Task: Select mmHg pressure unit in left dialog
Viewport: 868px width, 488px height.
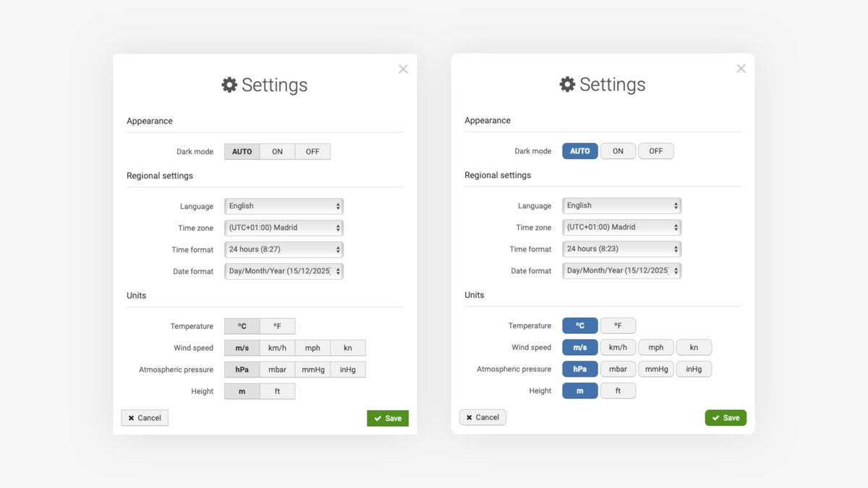Action: tap(312, 369)
